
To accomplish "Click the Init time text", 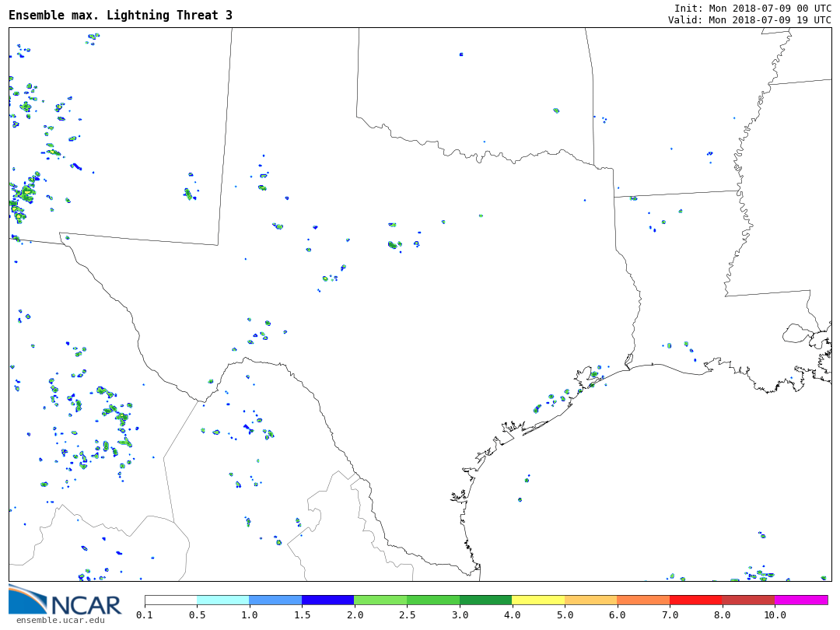I will [752, 9].
